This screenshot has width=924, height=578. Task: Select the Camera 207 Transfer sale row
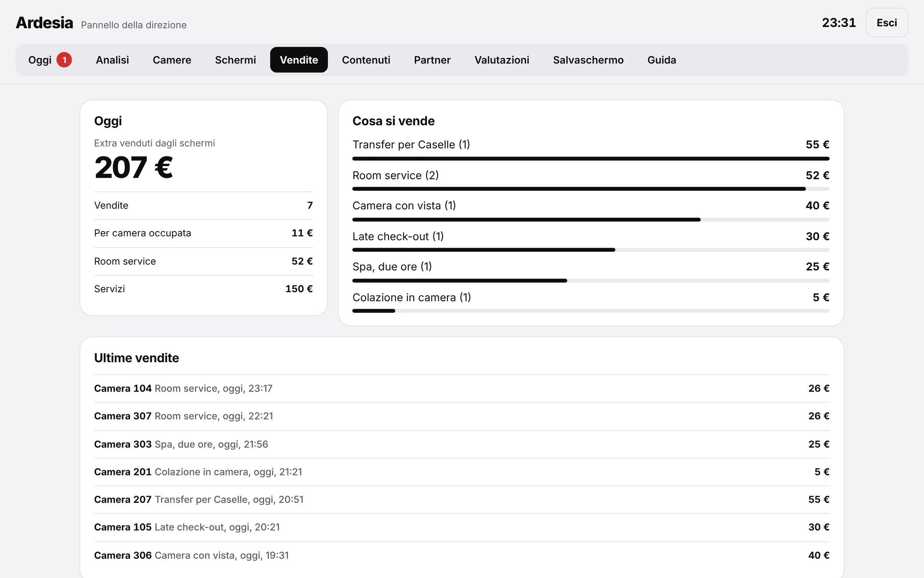point(462,500)
